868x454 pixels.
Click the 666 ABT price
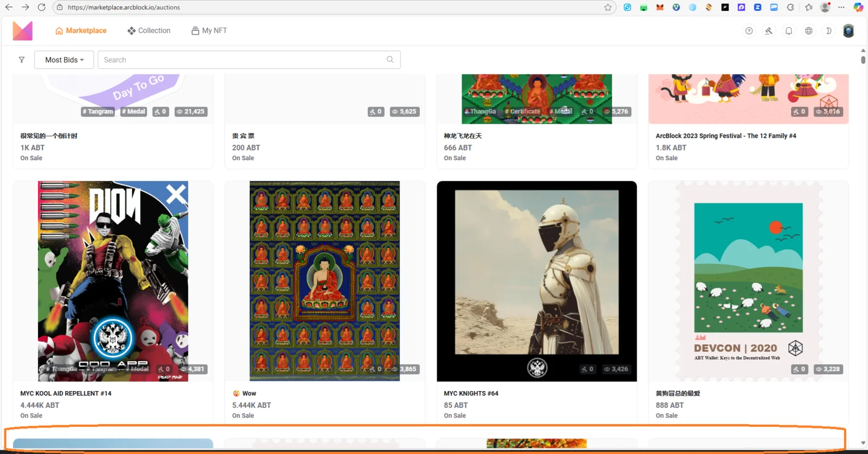point(458,148)
